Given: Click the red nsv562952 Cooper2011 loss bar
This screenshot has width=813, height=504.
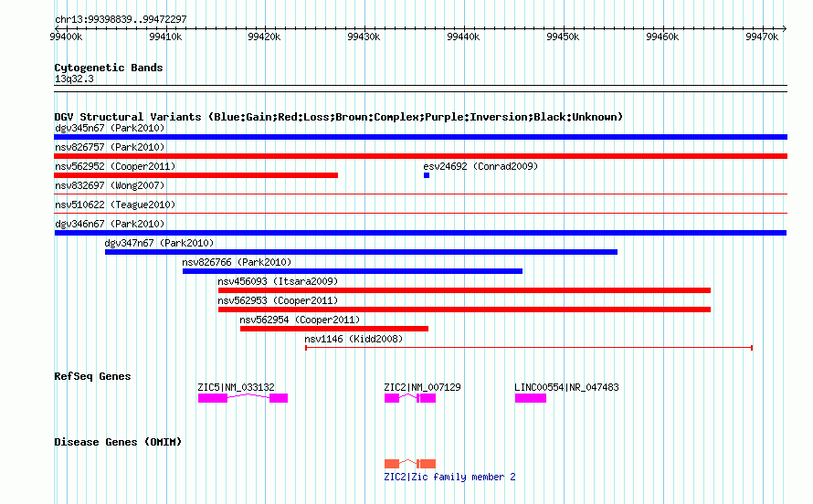Looking at the screenshot, I should 196,175.
